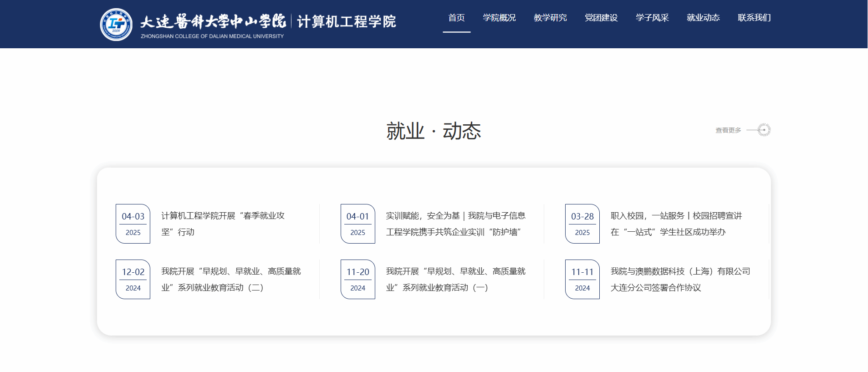Read the 职入校园，一站服务 recruitment article
868x372 pixels.
click(x=676, y=224)
